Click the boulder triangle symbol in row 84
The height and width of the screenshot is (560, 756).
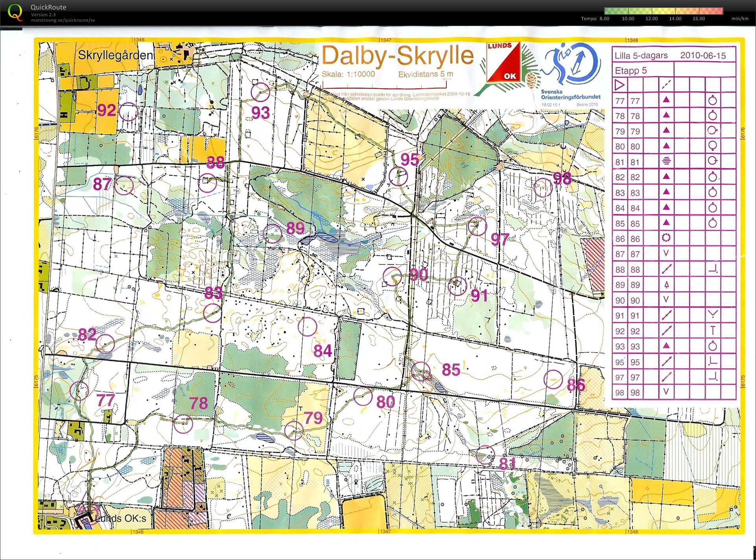coord(666,207)
